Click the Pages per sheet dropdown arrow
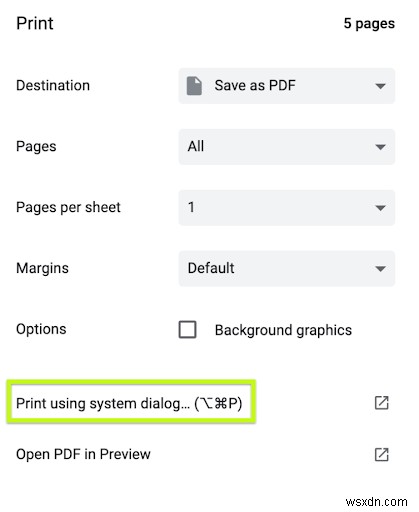Screen dimensions: 419x512 tap(380, 208)
